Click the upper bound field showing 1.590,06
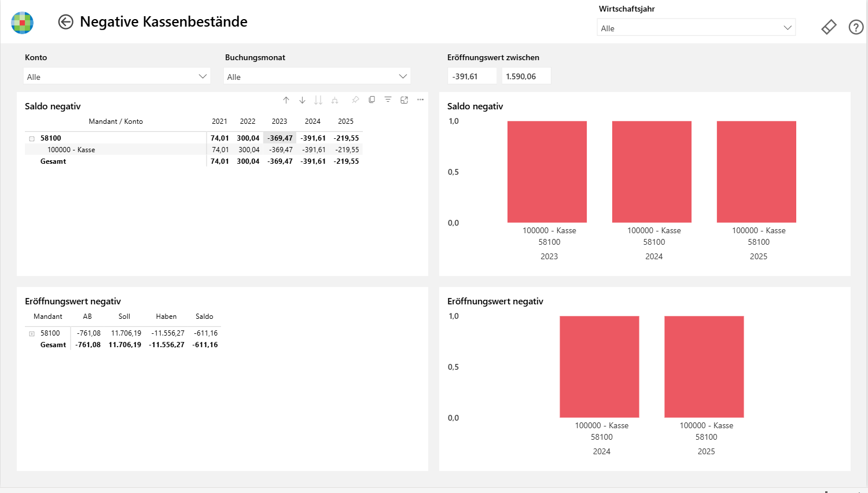Viewport: 868px width, 493px height. (x=526, y=76)
